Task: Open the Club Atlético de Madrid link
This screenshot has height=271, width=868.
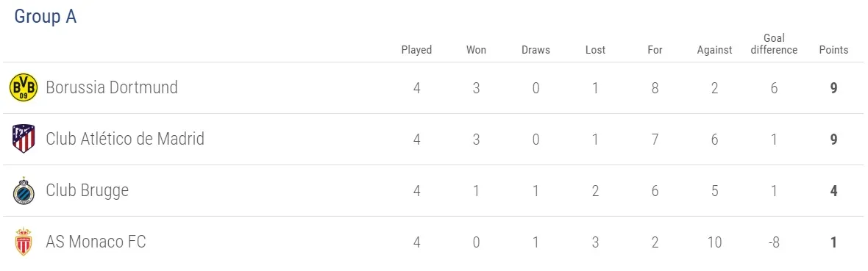Action: [x=125, y=138]
